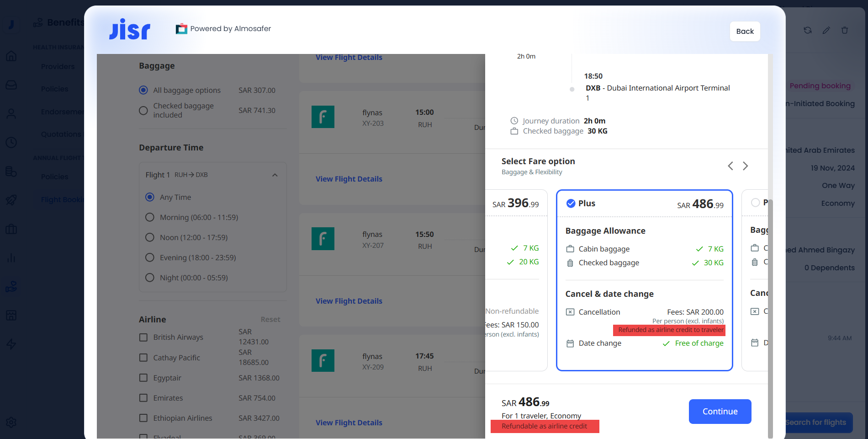Show next fare option with right arrow

[745, 166]
